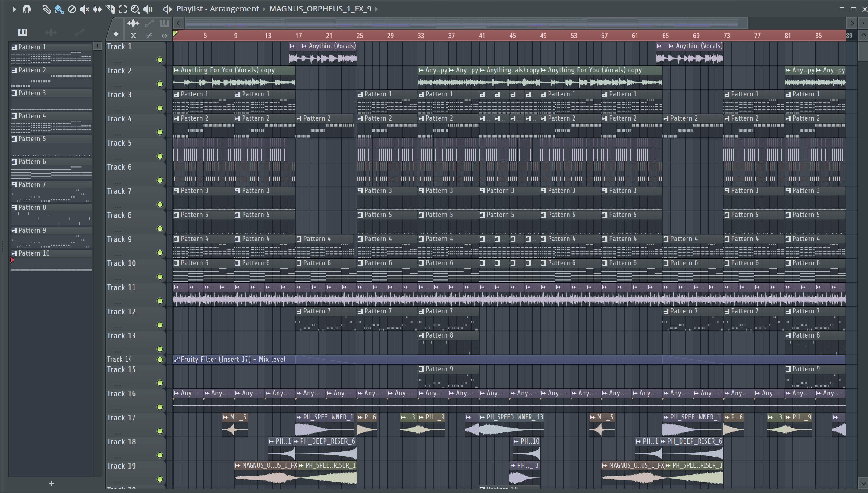Click the curve icon above Track 1
Viewport: 868px width, 493px height.
pyautogui.click(x=149, y=35)
